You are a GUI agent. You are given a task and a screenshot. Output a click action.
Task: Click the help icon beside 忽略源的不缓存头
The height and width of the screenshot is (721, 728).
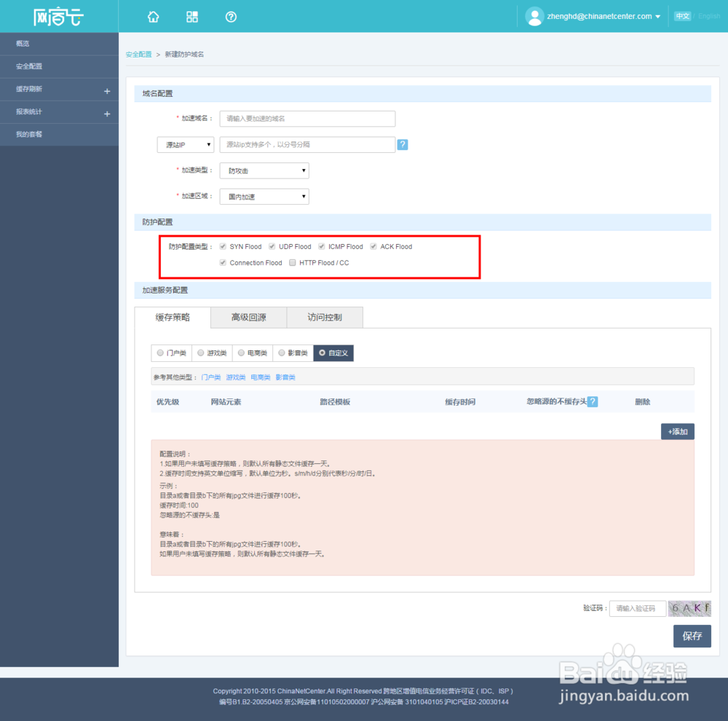593,401
